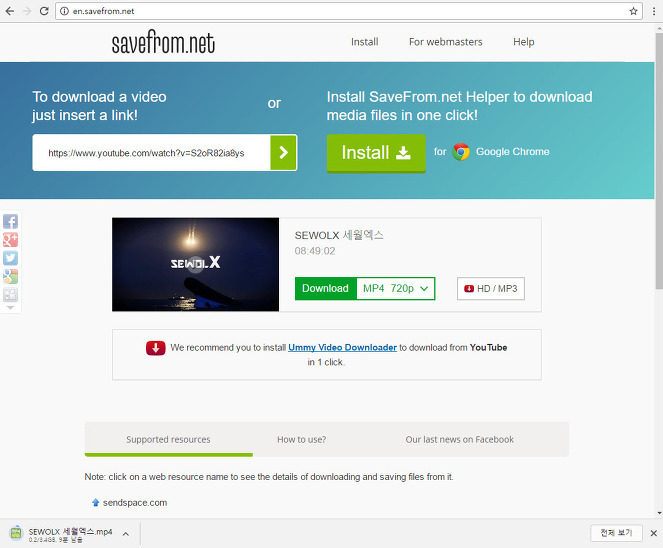Click the green Install helper button
Viewport: 663px width, 548px height.
point(376,153)
